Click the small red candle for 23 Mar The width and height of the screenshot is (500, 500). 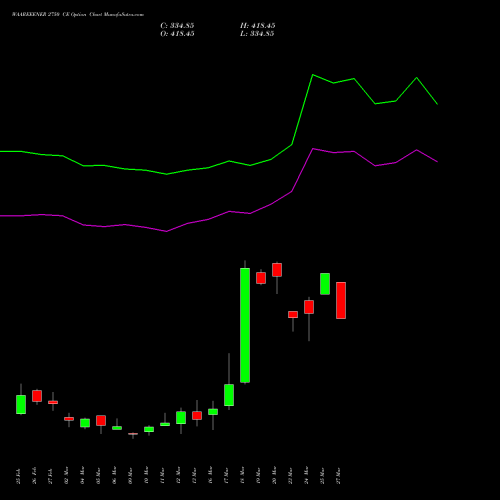pos(293,314)
